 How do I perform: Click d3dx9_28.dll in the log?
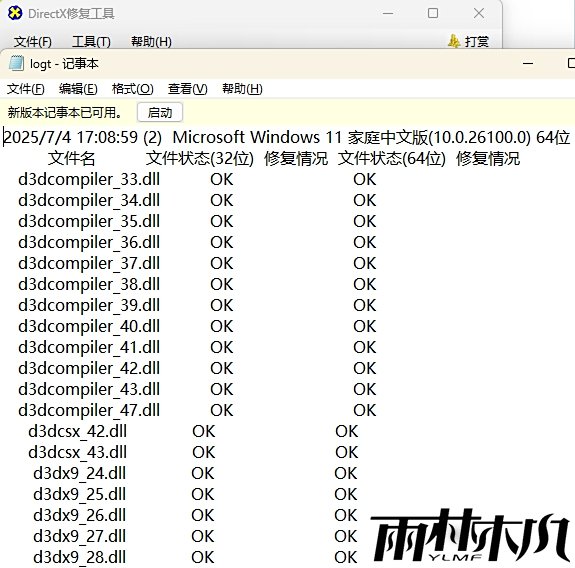pos(80,557)
